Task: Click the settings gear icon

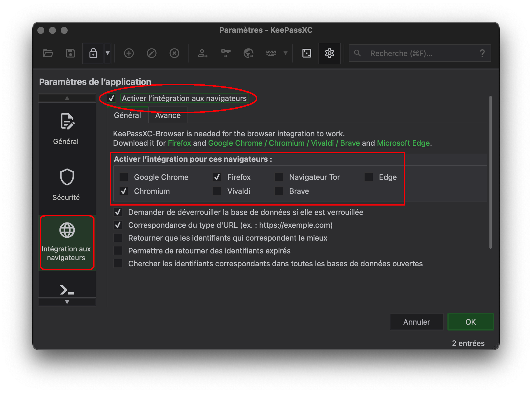Action: (x=330, y=53)
